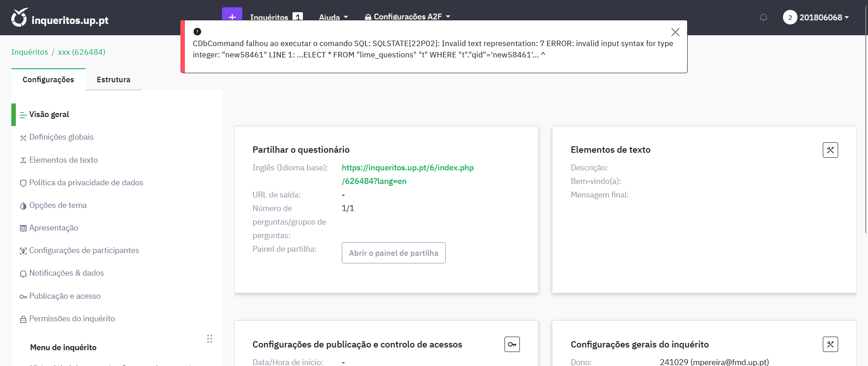Open the survey URL link
The height and width of the screenshot is (366, 868).
click(x=407, y=174)
